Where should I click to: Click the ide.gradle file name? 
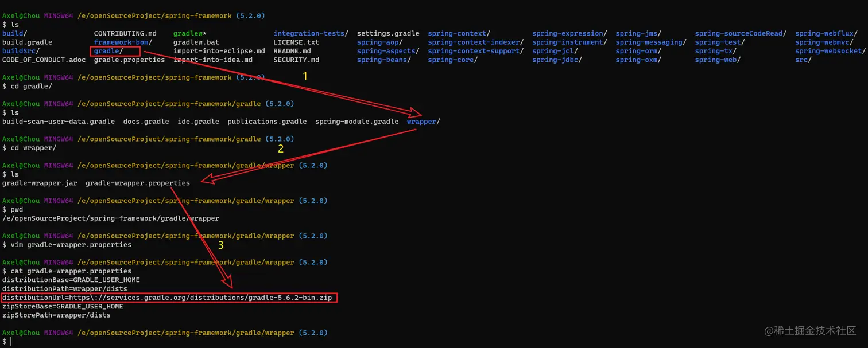coord(198,122)
